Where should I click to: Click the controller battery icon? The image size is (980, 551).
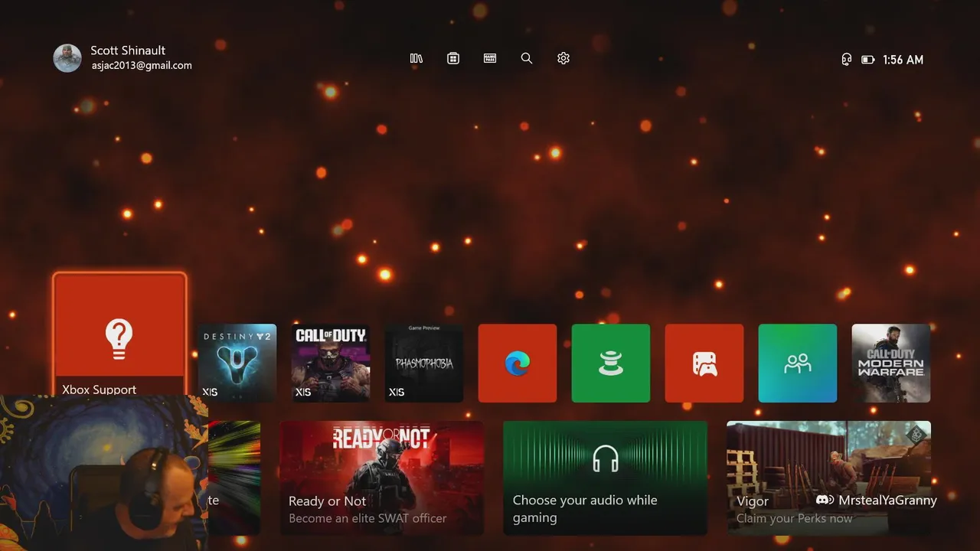coord(867,59)
